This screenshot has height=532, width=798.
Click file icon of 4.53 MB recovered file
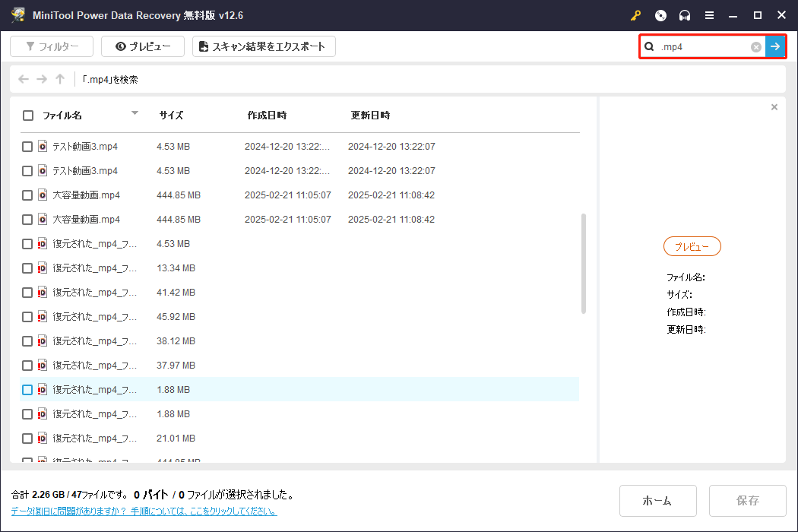coord(43,244)
